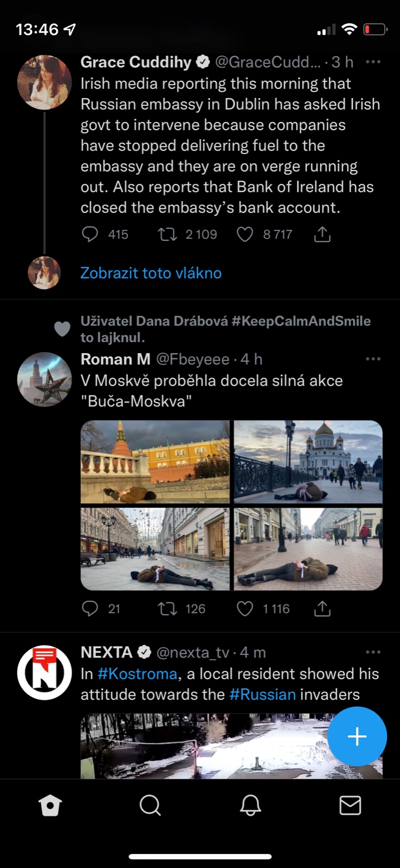Open more options on NEXTA tweet
The image size is (400, 868).
[x=373, y=652]
